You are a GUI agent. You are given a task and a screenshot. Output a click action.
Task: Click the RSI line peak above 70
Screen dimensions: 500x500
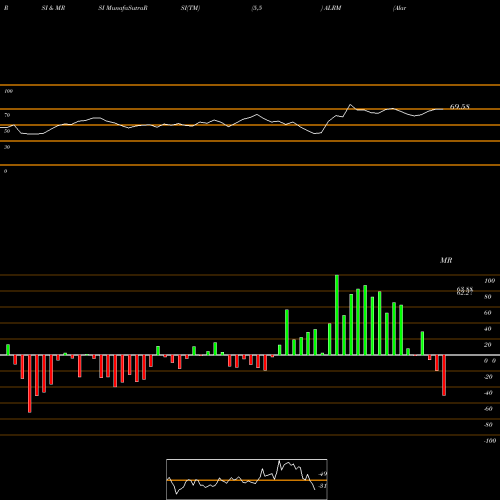pos(350,105)
